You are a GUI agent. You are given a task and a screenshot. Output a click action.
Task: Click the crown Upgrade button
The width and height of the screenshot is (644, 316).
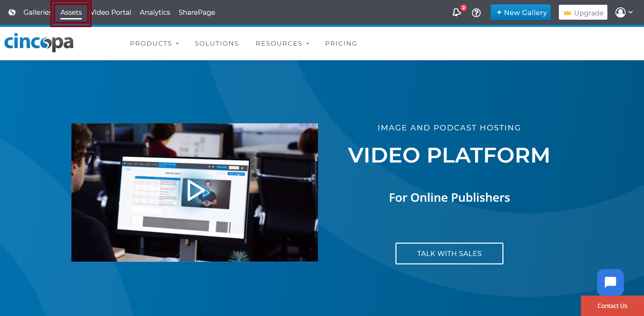583,12
